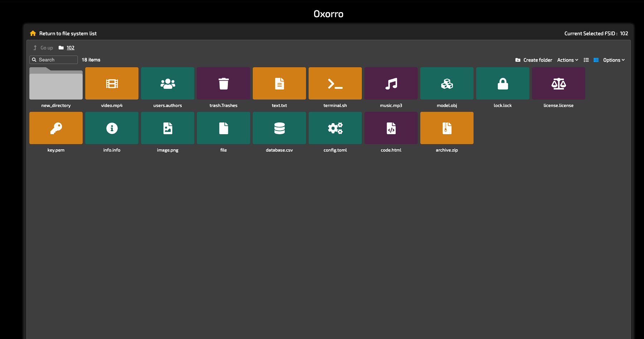Select the code.html tile

[x=391, y=128]
